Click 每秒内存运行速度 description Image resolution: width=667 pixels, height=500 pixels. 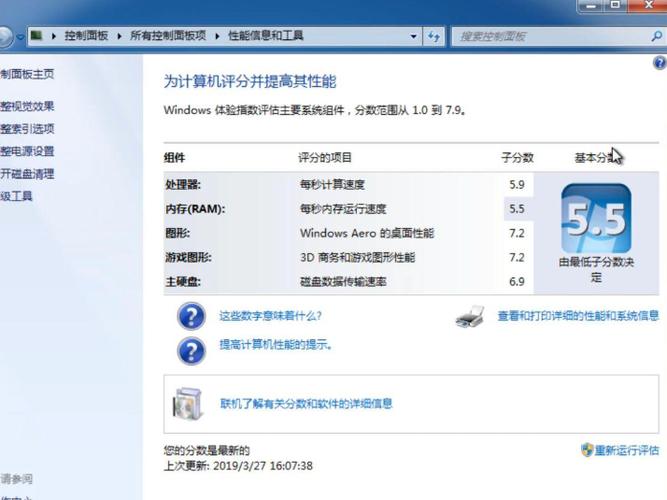343,209
